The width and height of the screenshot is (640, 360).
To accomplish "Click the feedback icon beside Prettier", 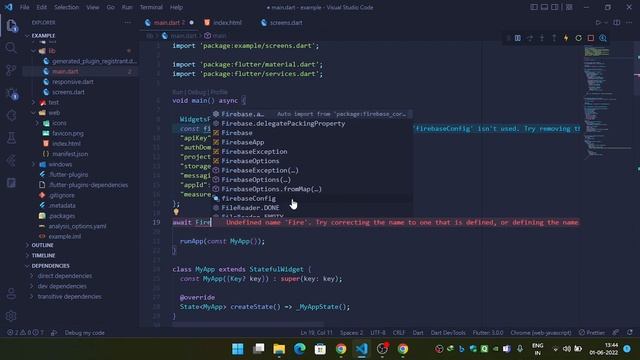I will 615,333.
